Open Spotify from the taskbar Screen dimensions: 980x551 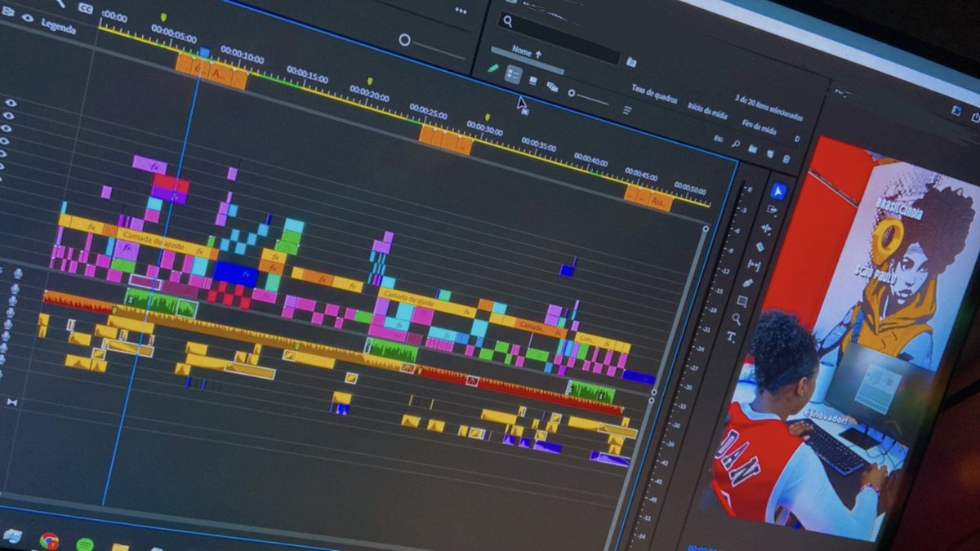[x=84, y=545]
